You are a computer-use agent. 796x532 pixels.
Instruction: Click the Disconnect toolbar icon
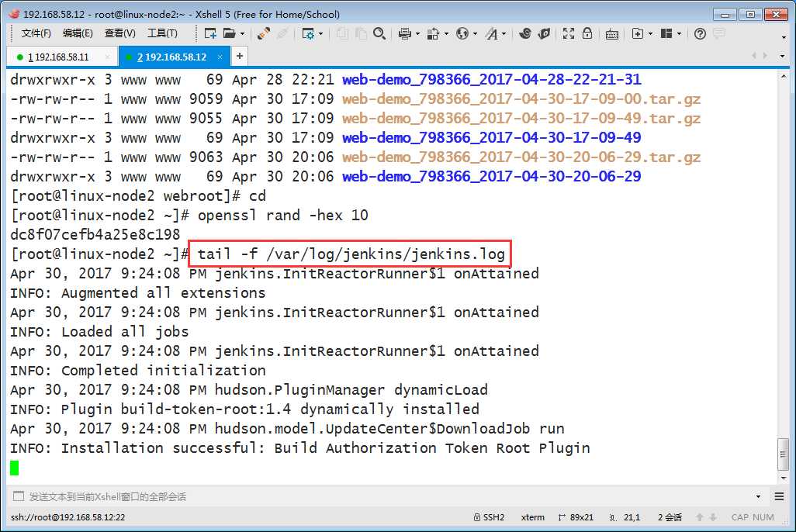click(x=282, y=33)
